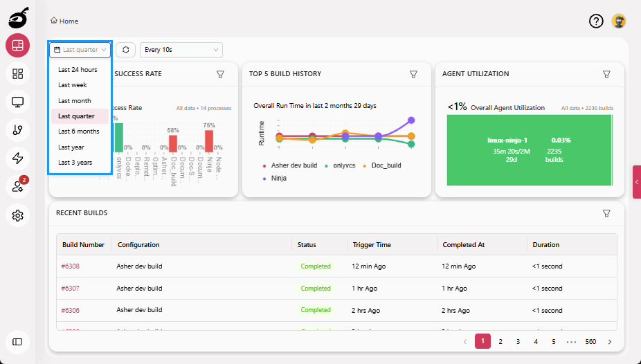This screenshot has height=364, width=641.
Task: Click the Home breadcrumb link
Action: pyautogui.click(x=69, y=21)
